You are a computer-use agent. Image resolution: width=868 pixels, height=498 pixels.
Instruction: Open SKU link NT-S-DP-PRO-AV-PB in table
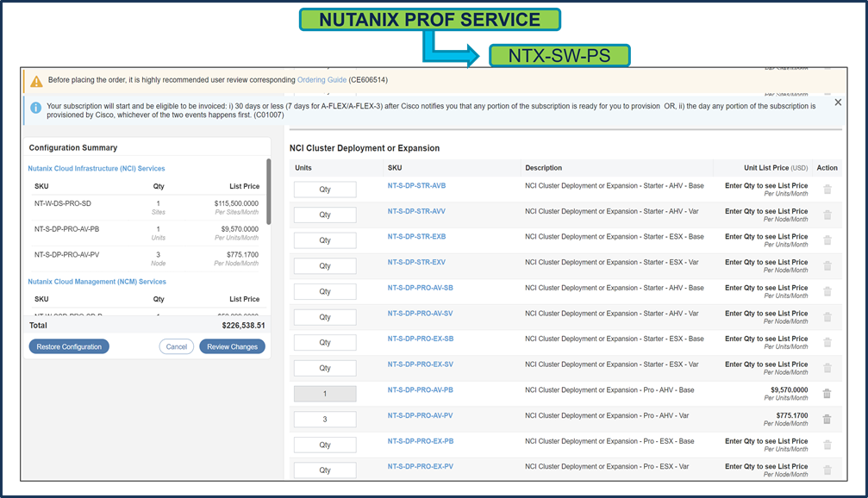click(x=420, y=389)
